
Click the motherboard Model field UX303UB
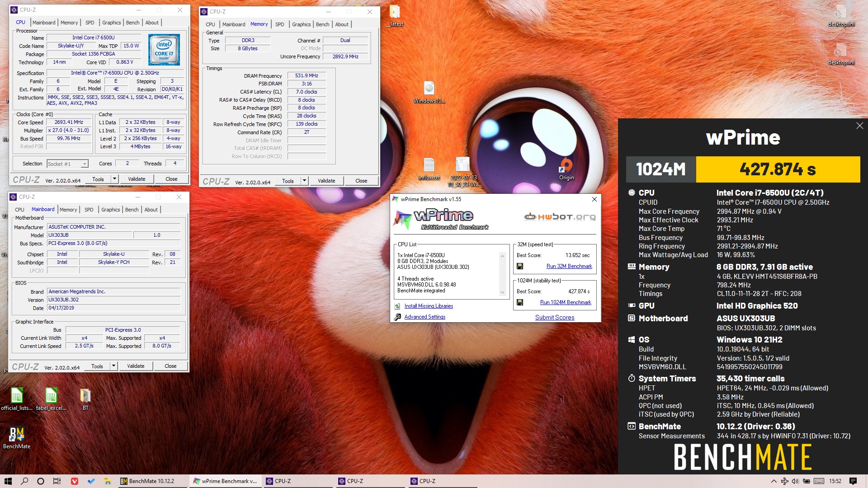(x=90, y=235)
